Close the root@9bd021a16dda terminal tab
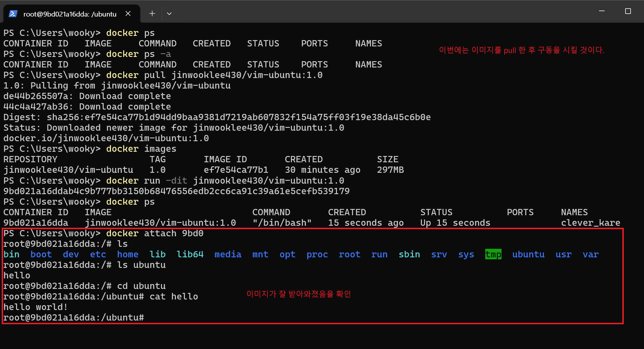Image resolution: width=644 pixels, height=349 pixels. [128, 14]
